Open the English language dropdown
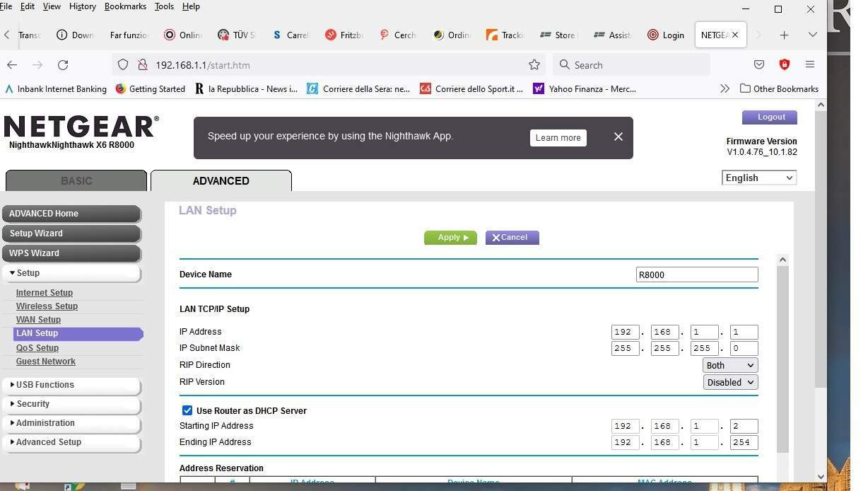The height and width of the screenshot is (491, 868). (759, 178)
